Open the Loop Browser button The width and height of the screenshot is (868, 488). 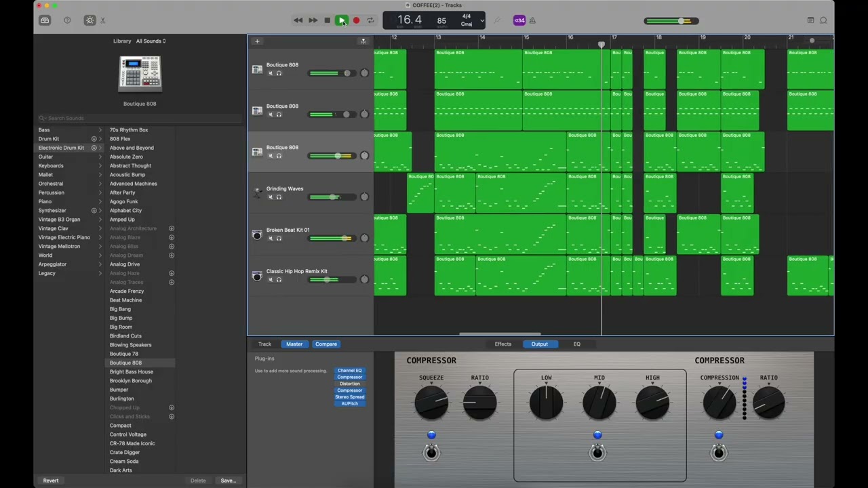click(823, 20)
